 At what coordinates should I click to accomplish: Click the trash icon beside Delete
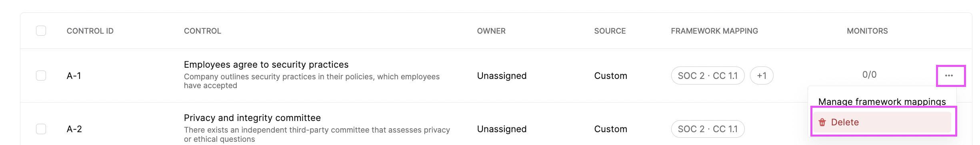(822, 122)
